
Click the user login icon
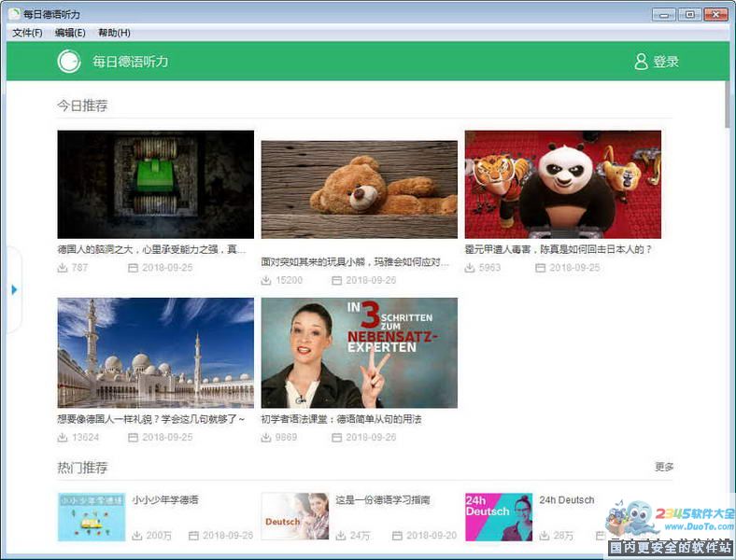[641, 62]
